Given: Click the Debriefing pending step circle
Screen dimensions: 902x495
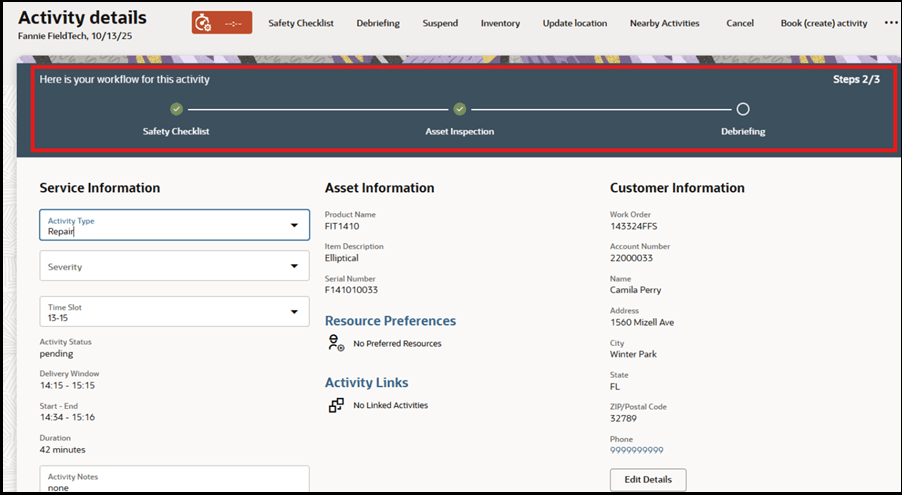Looking at the screenshot, I should pos(743,109).
